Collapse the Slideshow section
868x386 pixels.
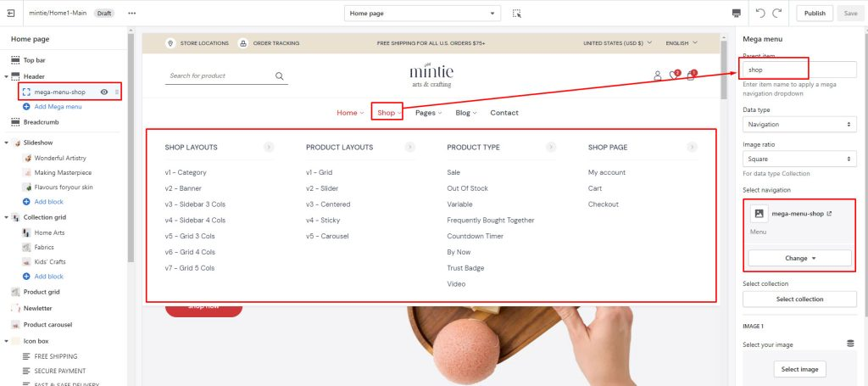tap(6, 143)
